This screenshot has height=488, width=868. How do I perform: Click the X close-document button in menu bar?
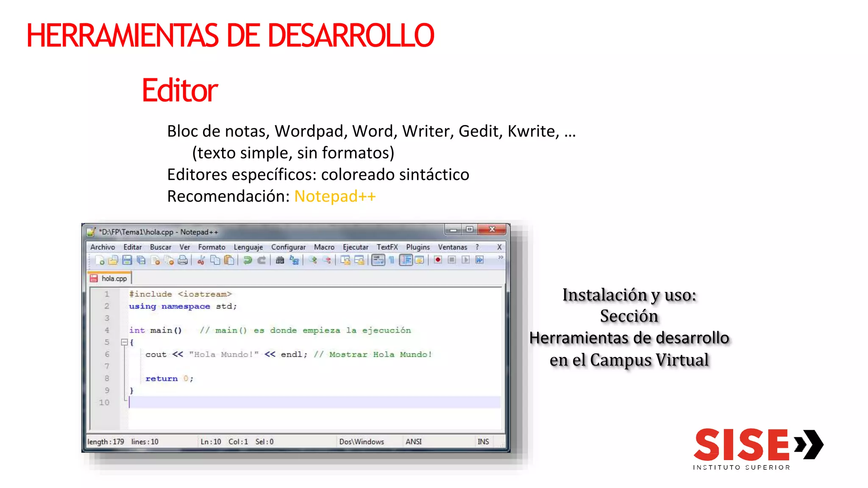pos(499,247)
